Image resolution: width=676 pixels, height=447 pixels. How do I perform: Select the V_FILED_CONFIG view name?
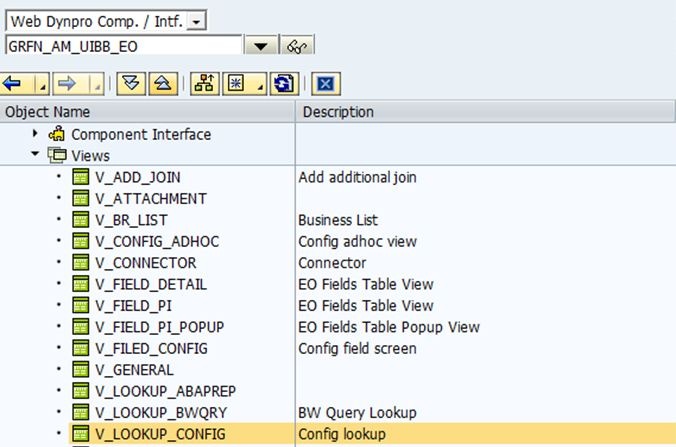pyautogui.click(x=151, y=348)
